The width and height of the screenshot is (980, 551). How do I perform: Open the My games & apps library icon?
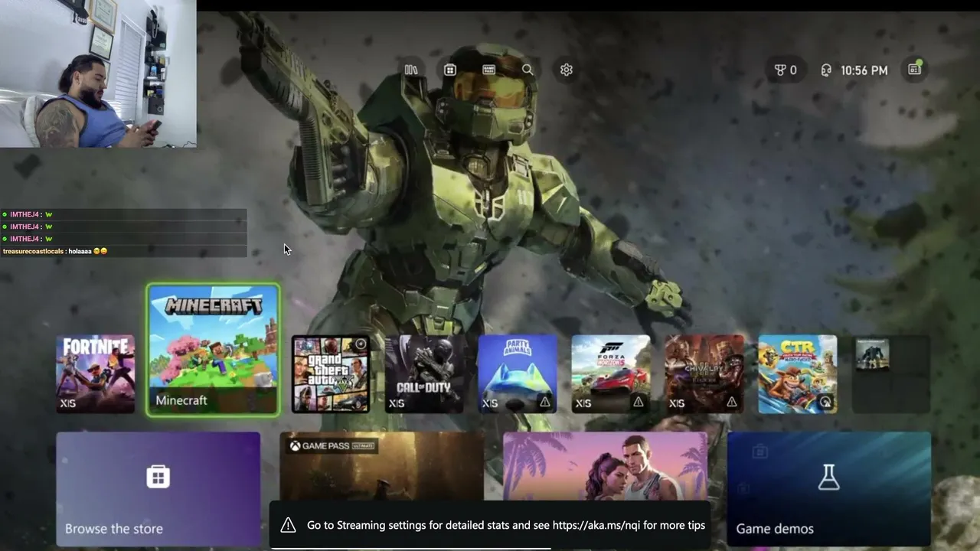pos(411,70)
